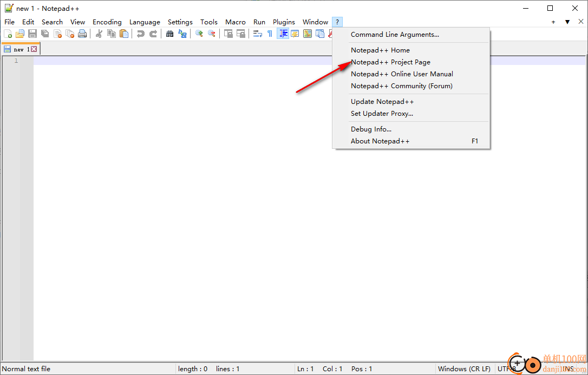Click the Close All toolbar icon

click(x=70, y=34)
